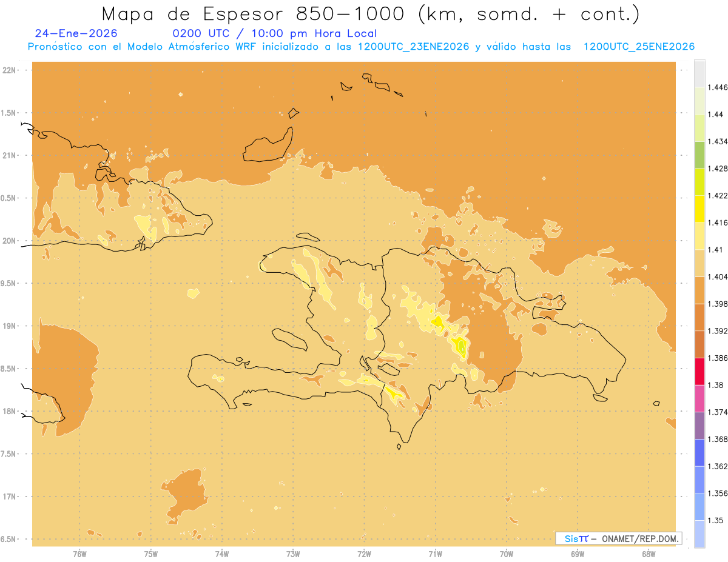728x562 pixels.
Task: Click latitude label "21N"
Action: point(10,156)
